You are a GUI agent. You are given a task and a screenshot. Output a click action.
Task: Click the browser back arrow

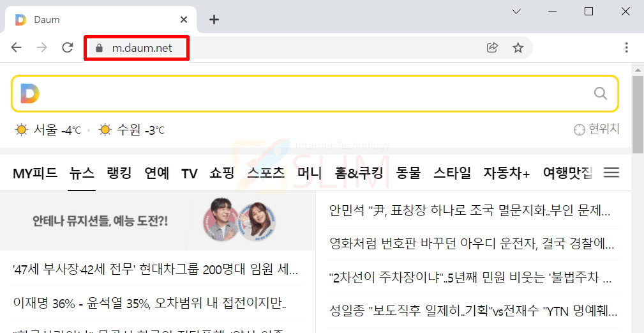click(16, 48)
